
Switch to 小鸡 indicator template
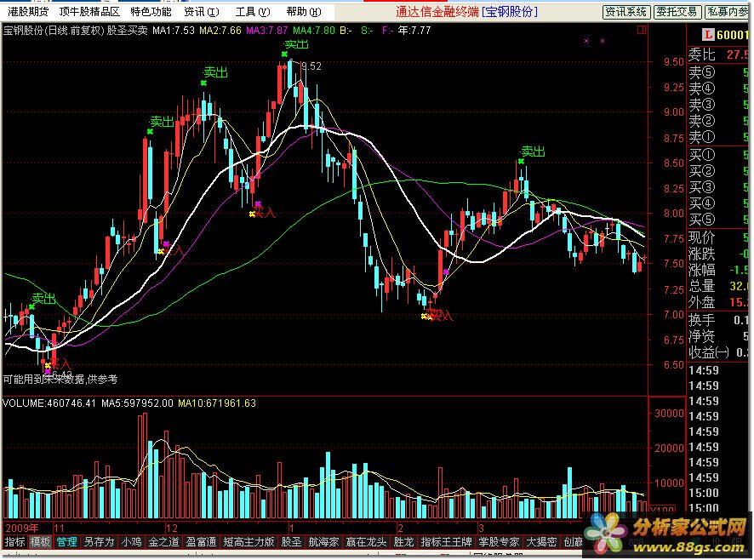(131, 542)
